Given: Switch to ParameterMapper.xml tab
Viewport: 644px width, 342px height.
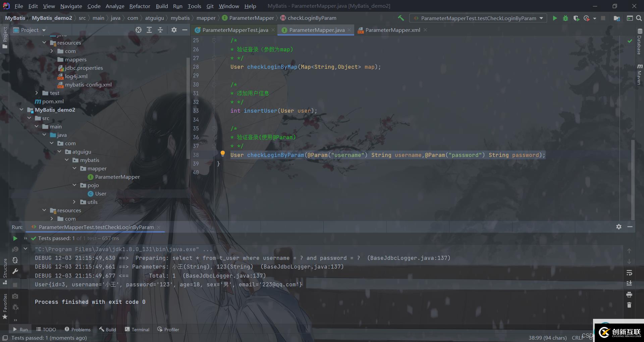Looking at the screenshot, I should [392, 30].
